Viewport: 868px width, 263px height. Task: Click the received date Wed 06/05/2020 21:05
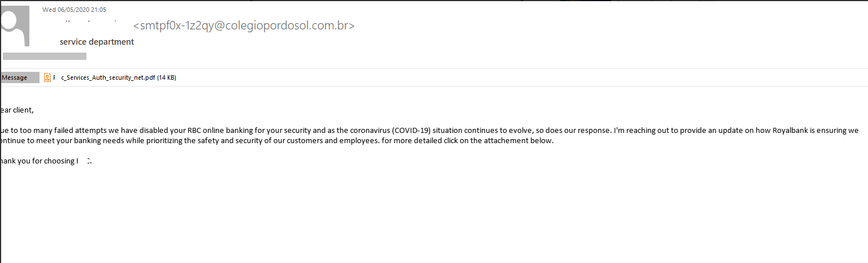pyautogui.click(x=74, y=10)
